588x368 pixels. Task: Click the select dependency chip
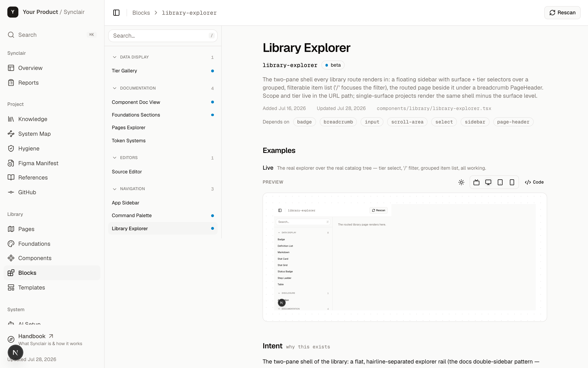click(x=444, y=122)
